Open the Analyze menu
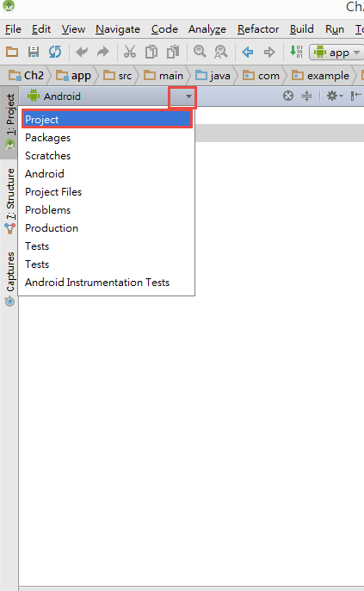Screen dimensions: 364x591 [207, 29]
